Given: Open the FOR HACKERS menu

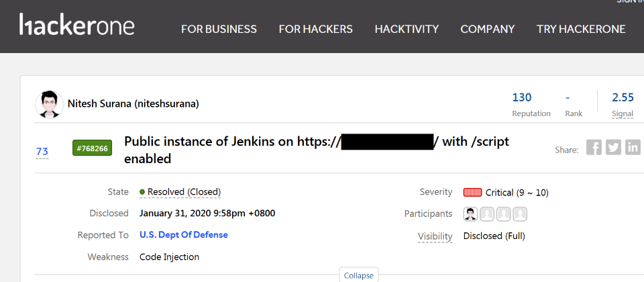Looking at the screenshot, I should point(315,29).
